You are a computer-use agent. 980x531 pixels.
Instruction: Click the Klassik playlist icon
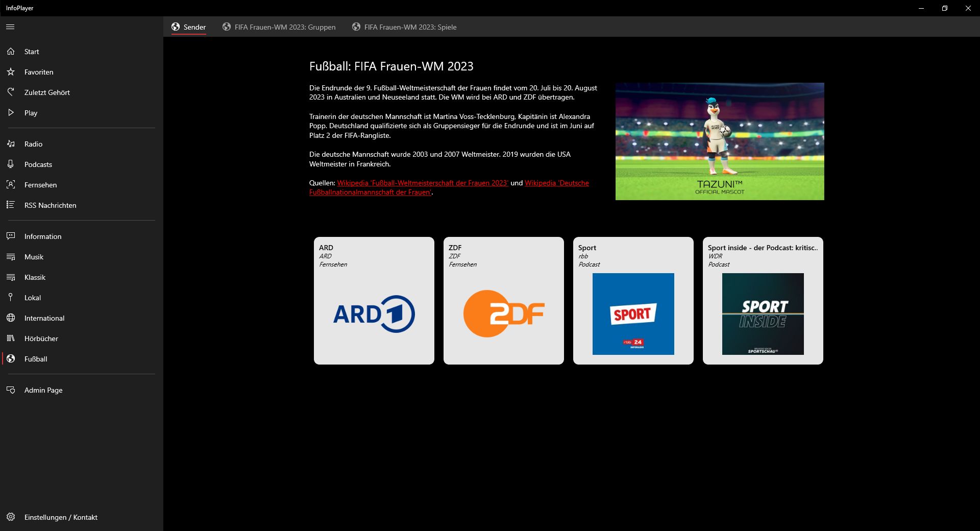tap(11, 277)
